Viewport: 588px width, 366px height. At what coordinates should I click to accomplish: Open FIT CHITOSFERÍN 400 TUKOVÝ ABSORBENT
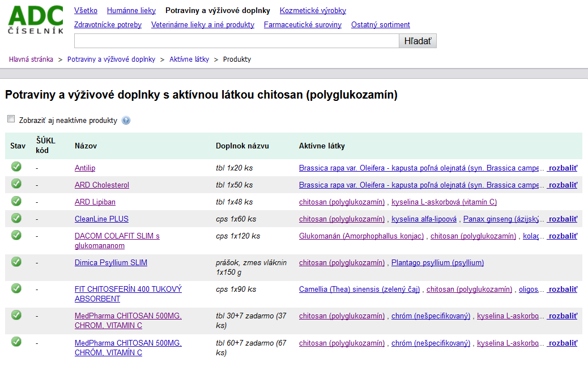(128, 294)
